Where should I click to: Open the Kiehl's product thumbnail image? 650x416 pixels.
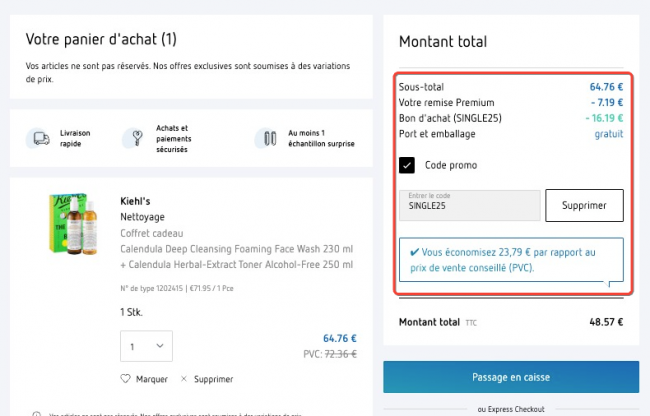click(73, 223)
